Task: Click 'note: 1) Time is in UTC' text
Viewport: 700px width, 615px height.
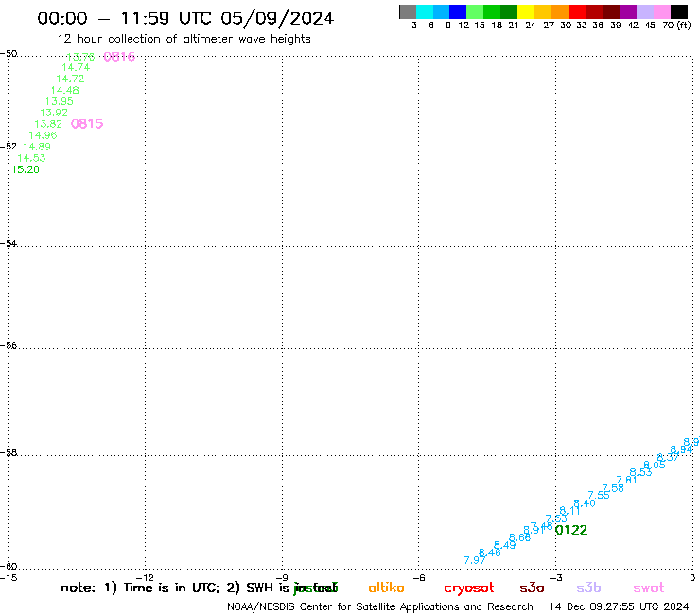Action: click(140, 588)
